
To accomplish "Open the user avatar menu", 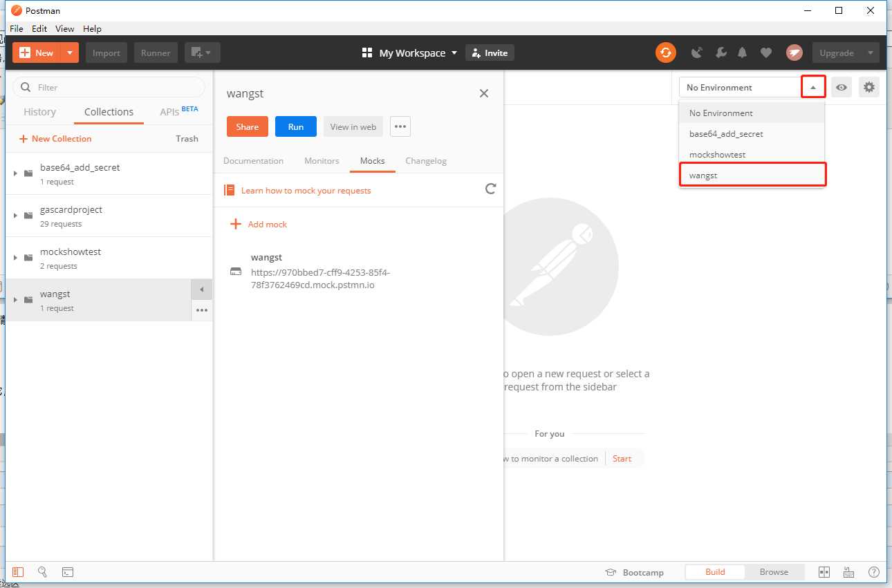I will [794, 53].
